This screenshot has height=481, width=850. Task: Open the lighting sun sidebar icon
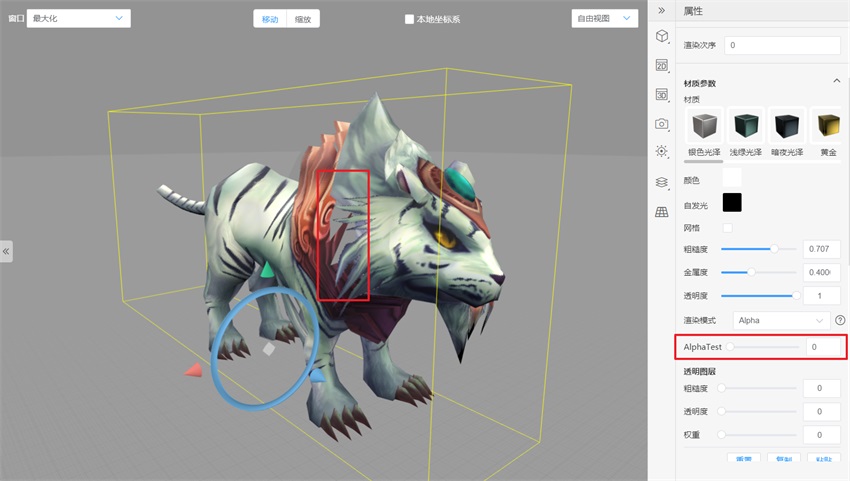[661, 151]
